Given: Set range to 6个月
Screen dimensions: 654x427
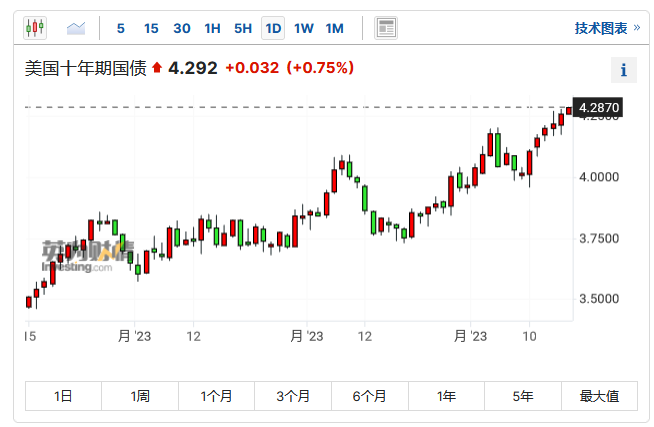Looking at the screenshot, I should coord(370,396).
